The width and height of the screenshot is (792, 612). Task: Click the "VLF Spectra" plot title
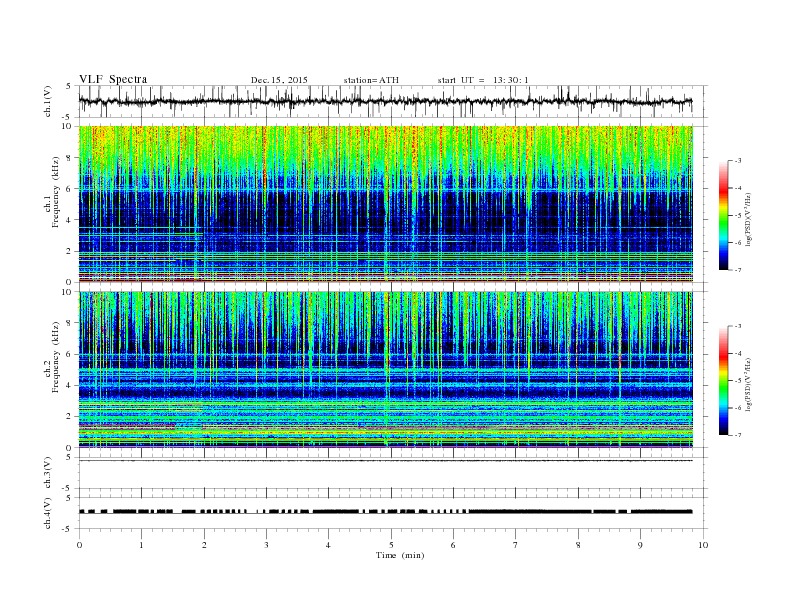point(113,79)
